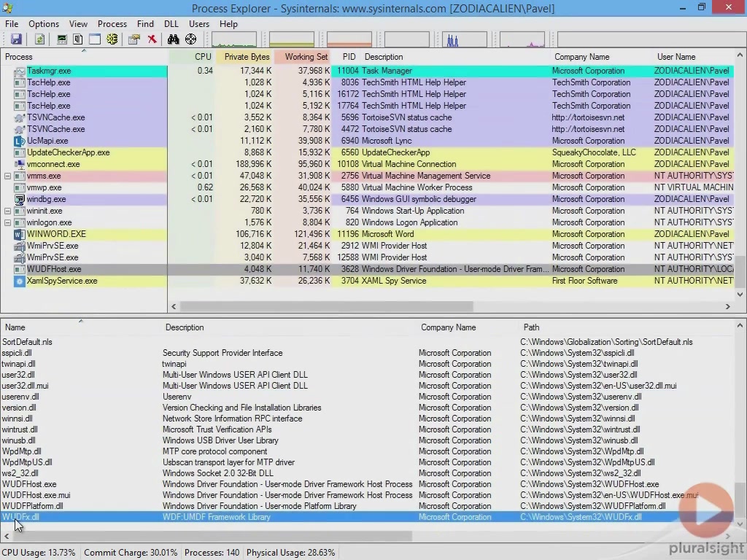Screen dimensions: 747x560
Task: Open the DLL menu
Action: 171,24
